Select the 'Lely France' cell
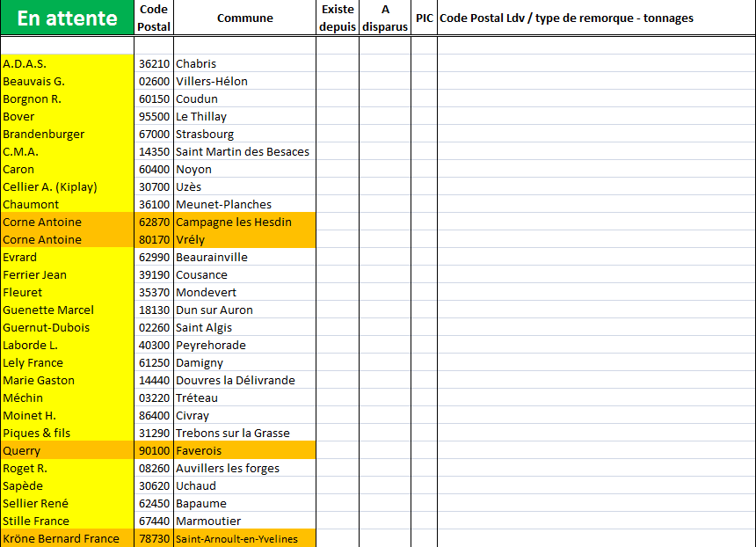Image resolution: width=756 pixels, height=547 pixels. tap(67, 362)
